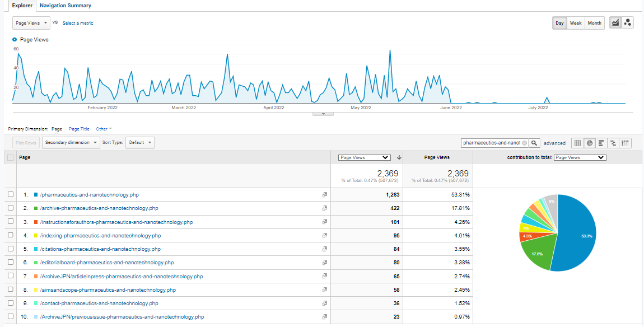
Task: Toggle the select-all checkbox in table header
Action: (11, 158)
